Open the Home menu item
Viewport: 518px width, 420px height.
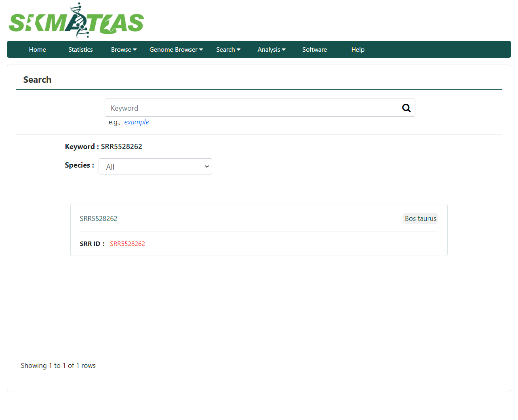click(38, 49)
